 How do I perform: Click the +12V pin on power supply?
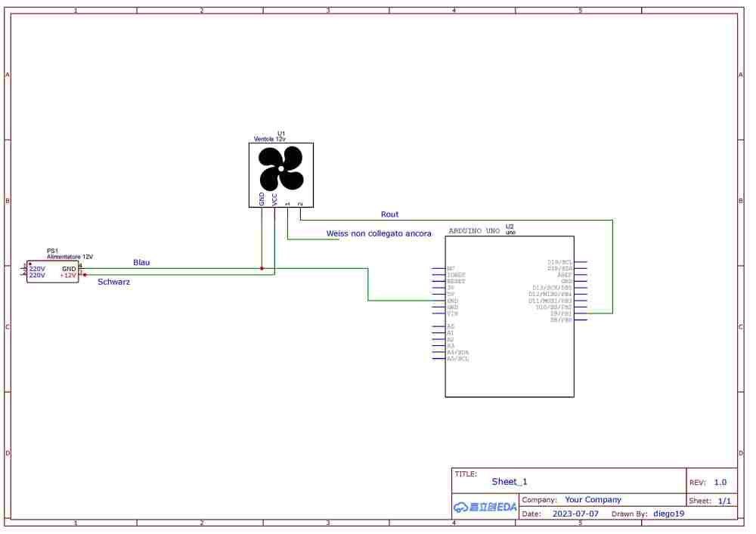click(69, 277)
